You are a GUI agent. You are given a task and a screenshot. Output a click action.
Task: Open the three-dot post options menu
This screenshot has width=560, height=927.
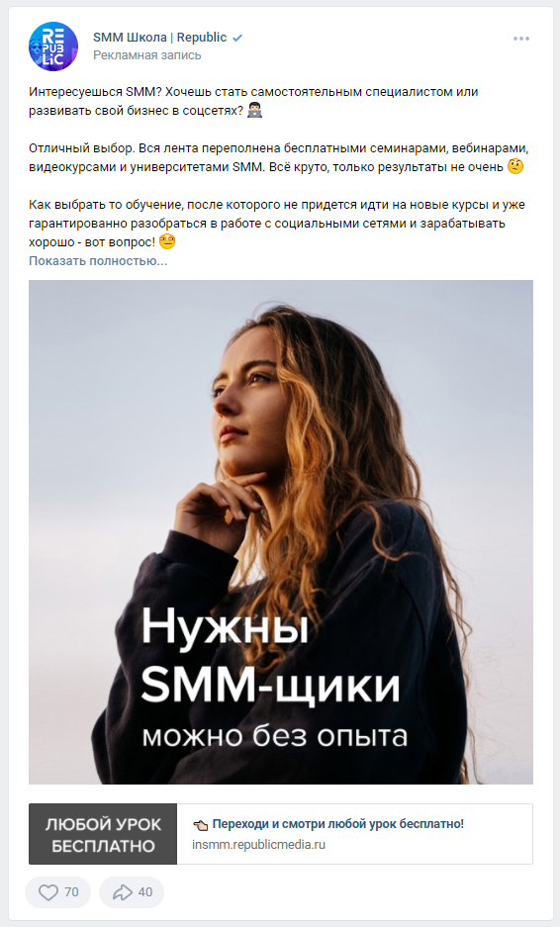point(521,39)
